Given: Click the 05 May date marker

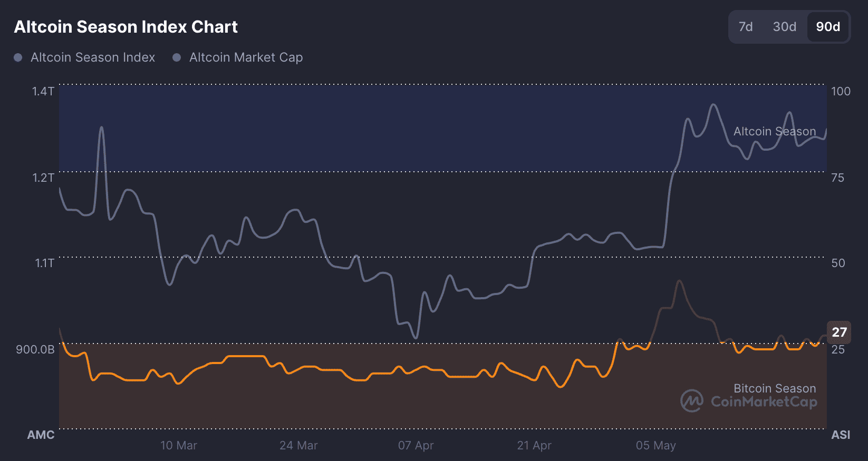Looking at the screenshot, I should click(x=655, y=446).
